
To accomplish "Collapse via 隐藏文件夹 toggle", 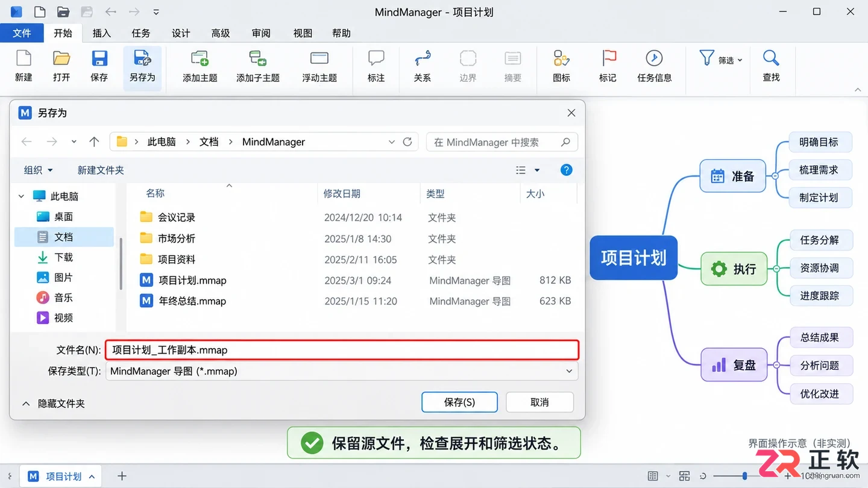I will pyautogui.click(x=54, y=404).
